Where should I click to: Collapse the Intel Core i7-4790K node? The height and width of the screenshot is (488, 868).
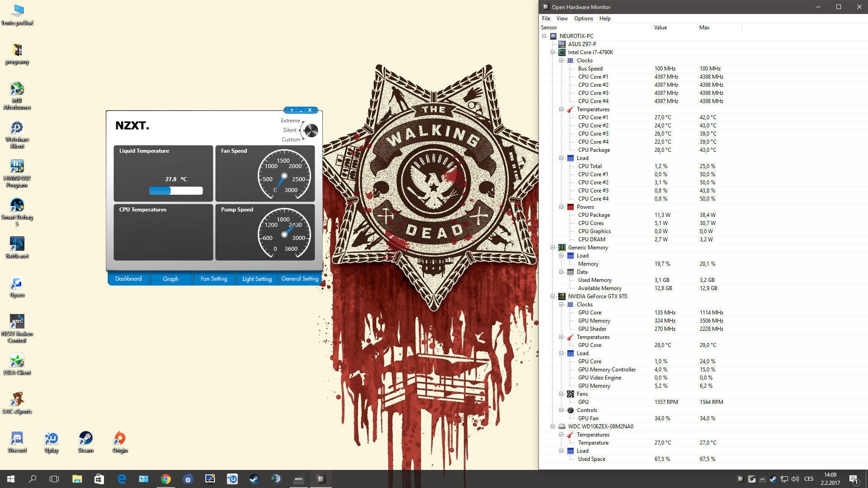pos(552,52)
